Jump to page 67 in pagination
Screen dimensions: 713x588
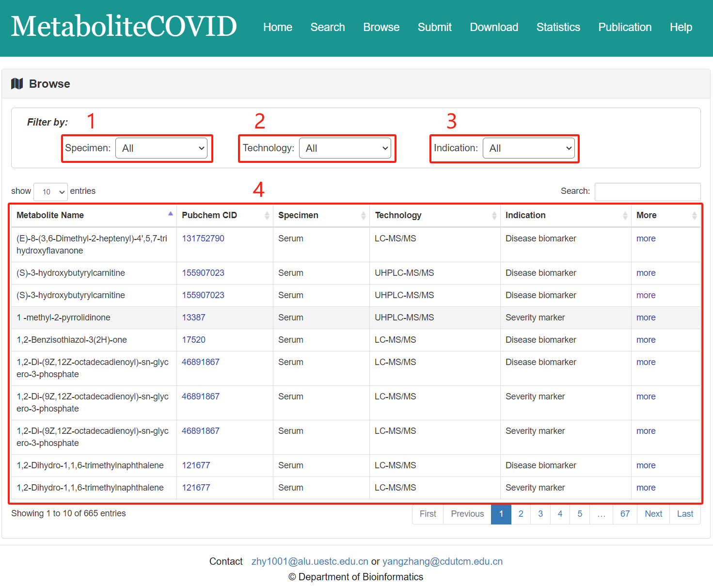tap(625, 514)
